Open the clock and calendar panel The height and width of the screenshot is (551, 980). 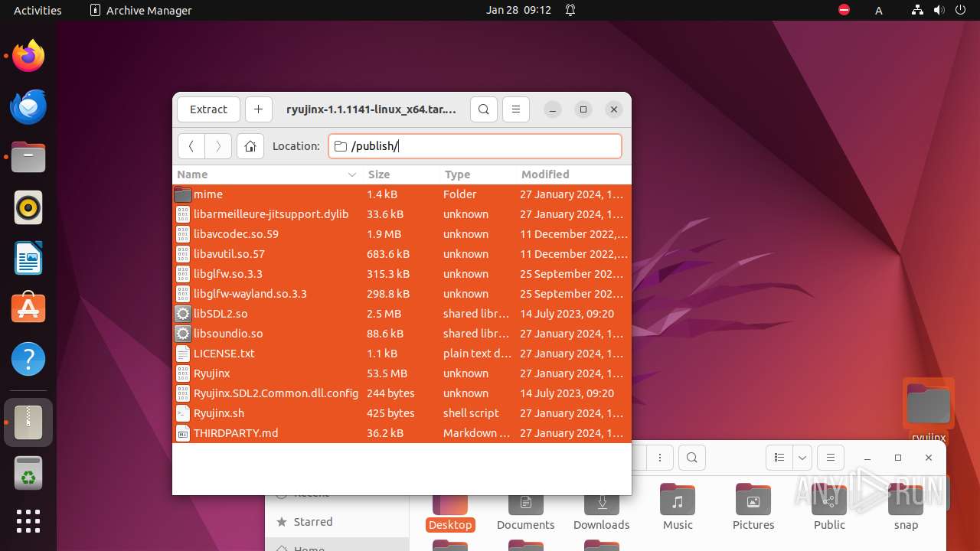coord(518,10)
